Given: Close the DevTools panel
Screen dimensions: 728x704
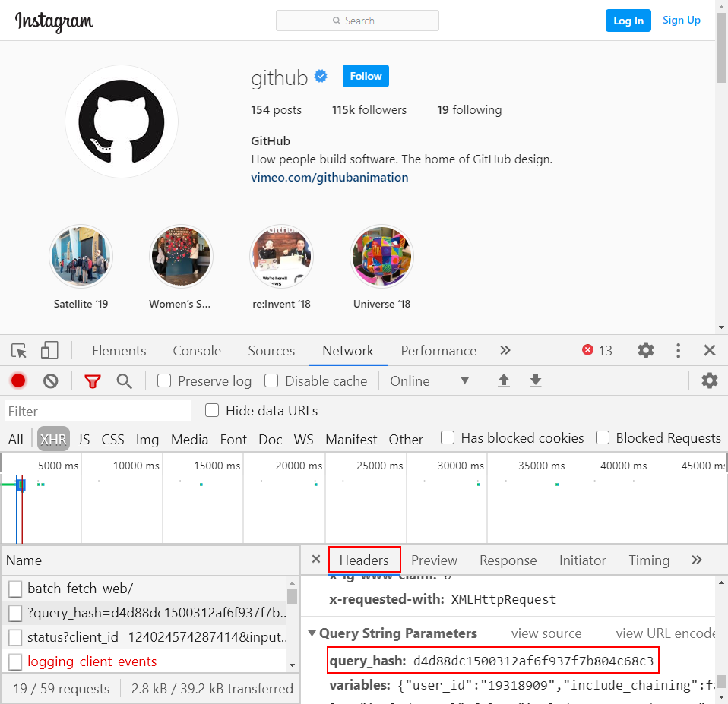Looking at the screenshot, I should (x=710, y=350).
